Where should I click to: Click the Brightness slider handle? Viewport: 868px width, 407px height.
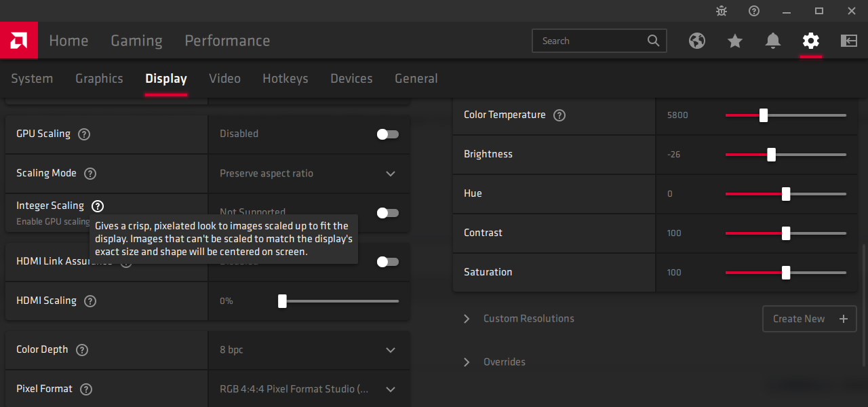[771, 155]
